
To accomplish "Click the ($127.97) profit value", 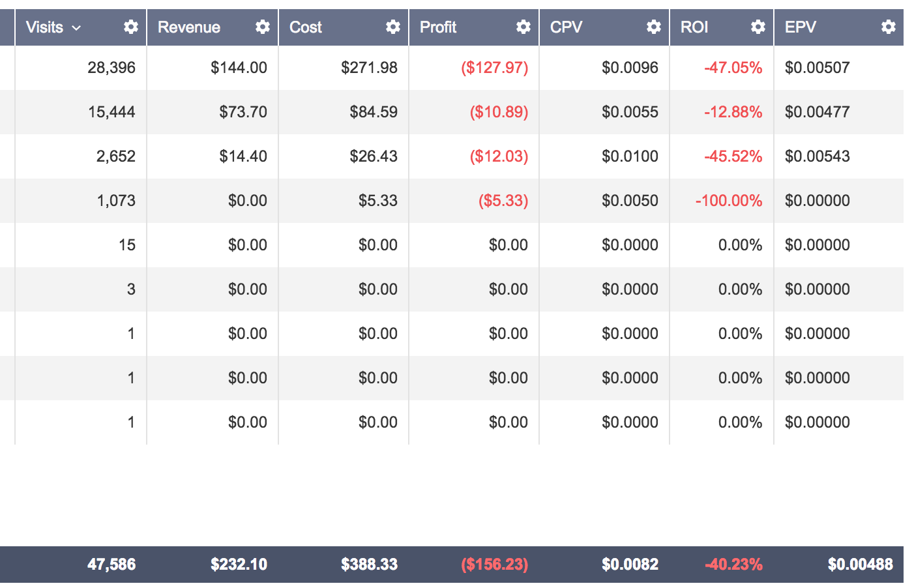I will (495, 68).
